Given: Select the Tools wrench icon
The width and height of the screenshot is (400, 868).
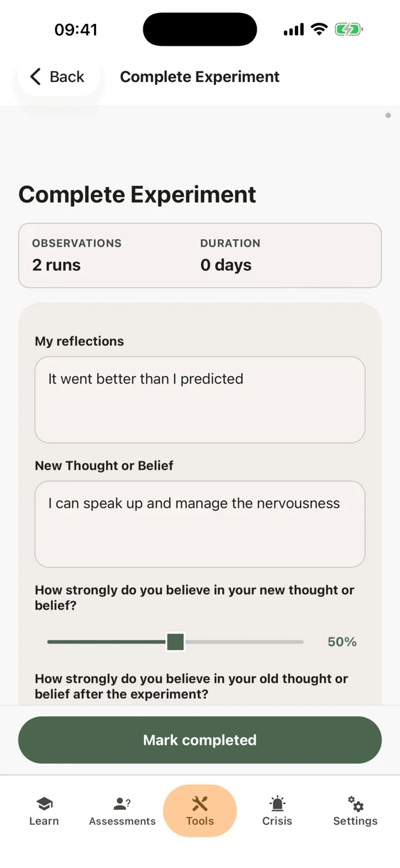Looking at the screenshot, I should [200, 803].
